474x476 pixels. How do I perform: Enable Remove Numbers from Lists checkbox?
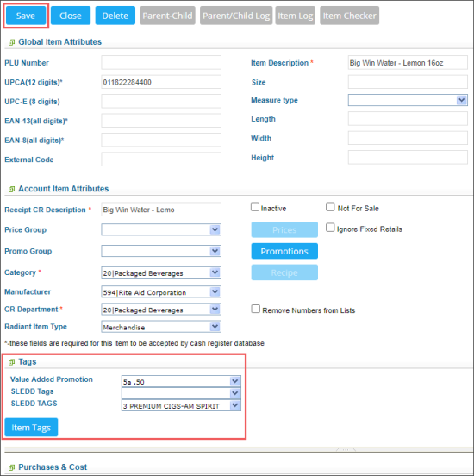point(255,309)
